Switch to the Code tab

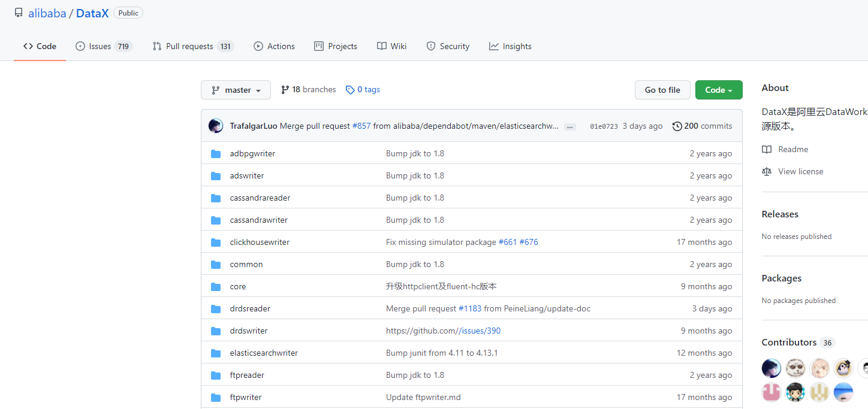[40, 46]
